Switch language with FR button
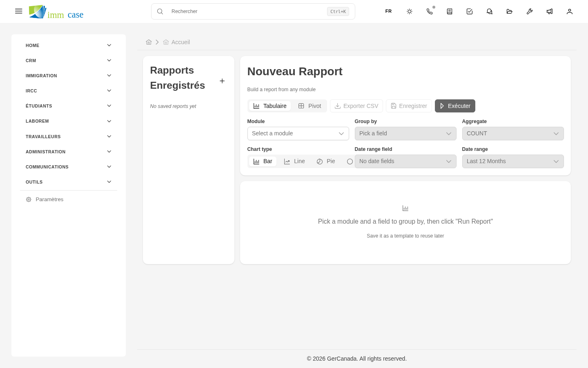The width and height of the screenshot is (588, 368). click(x=388, y=11)
